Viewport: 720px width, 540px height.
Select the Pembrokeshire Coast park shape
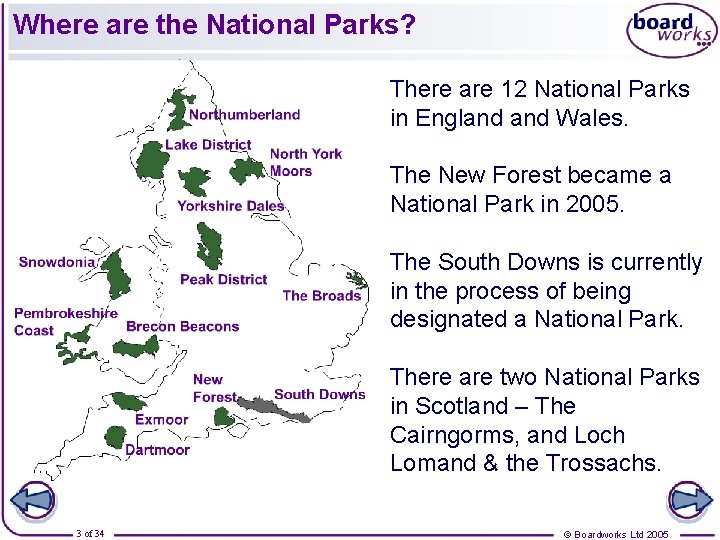(x=76, y=345)
